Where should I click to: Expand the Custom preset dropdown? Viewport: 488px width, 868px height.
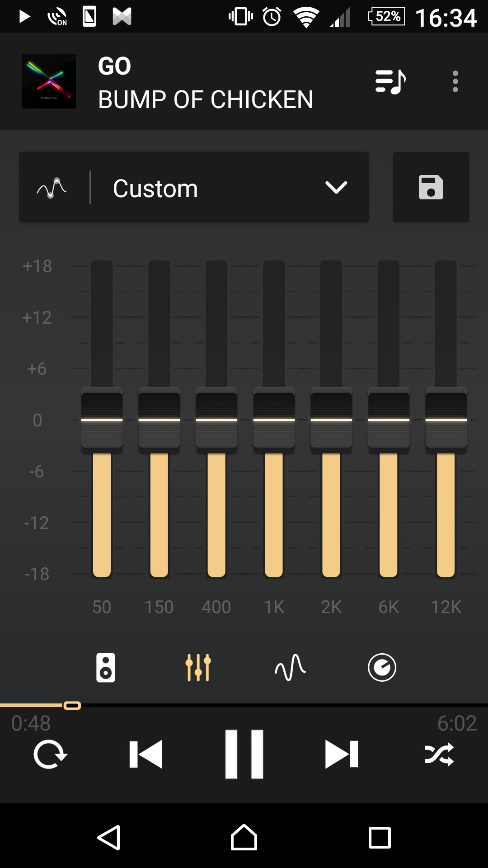[x=217, y=188]
